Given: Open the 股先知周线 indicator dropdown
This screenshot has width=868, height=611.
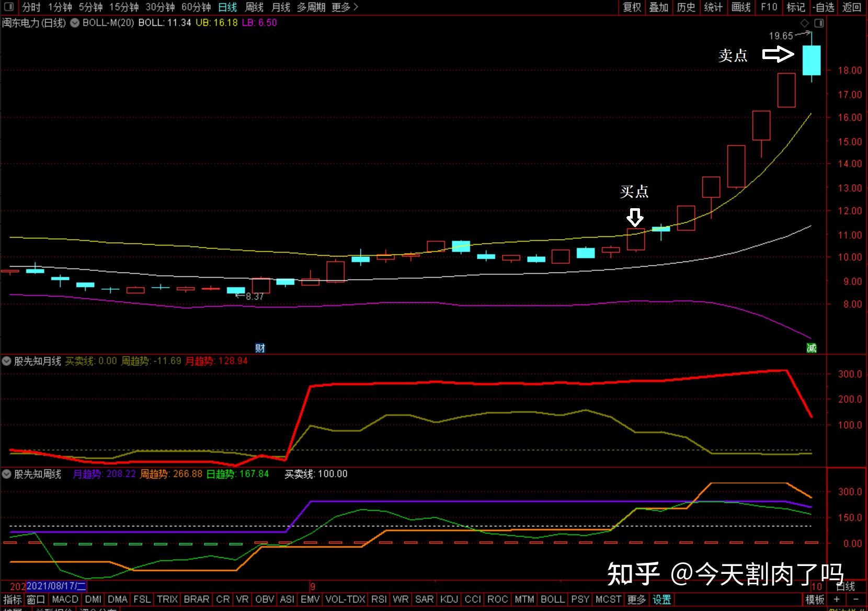Looking at the screenshot, I should pyautogui.click(x=7, y=474).
